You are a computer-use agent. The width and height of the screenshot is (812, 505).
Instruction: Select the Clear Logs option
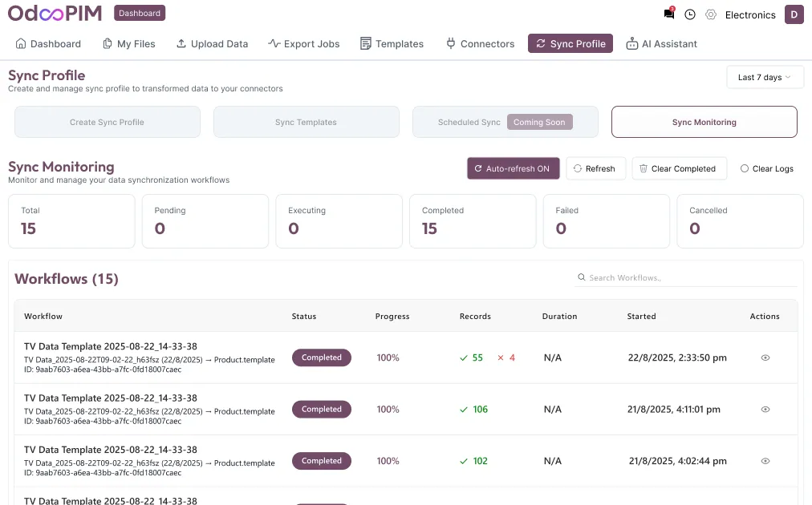[766, 168]
